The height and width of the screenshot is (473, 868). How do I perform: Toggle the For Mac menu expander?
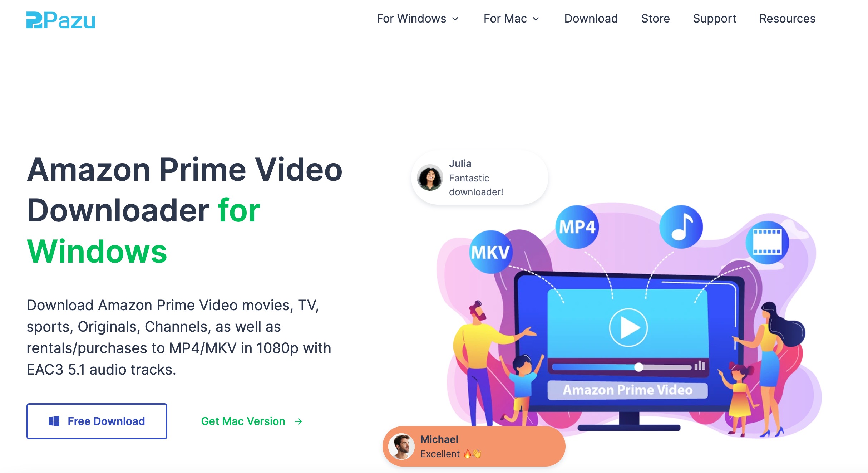click(536, 19)
